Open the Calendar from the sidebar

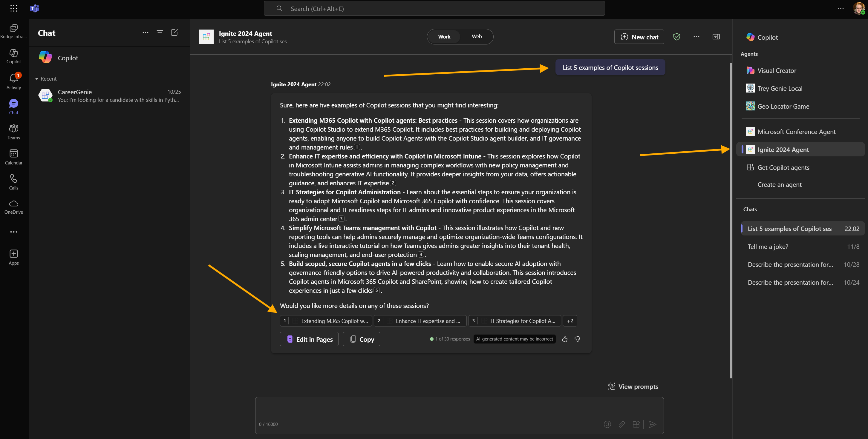pyautogui.click(x=13, y=156)
